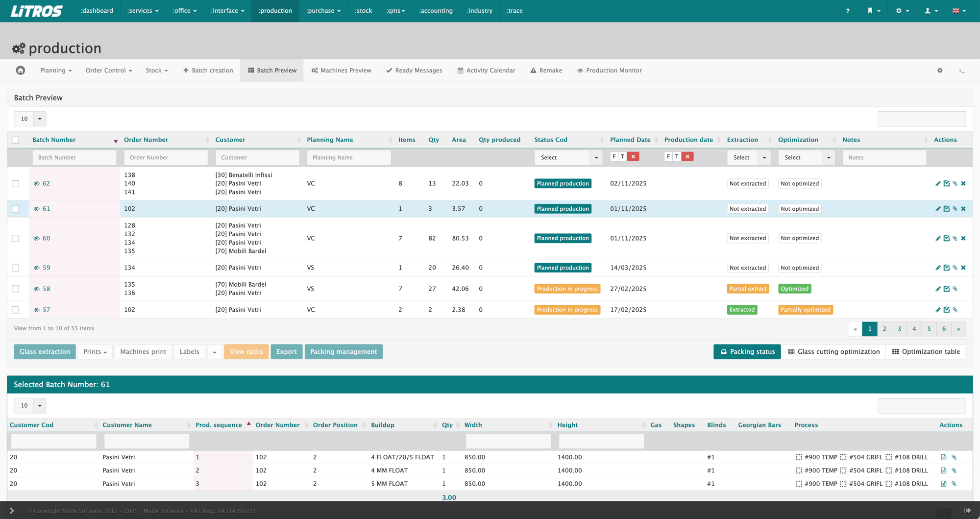Open the bookmark menu icon
The image size is (980, 519).
(x=874, y=11)
